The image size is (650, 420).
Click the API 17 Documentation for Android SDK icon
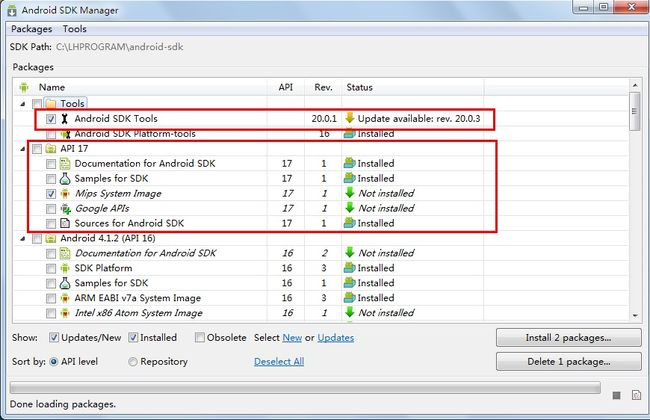(65, 163)
